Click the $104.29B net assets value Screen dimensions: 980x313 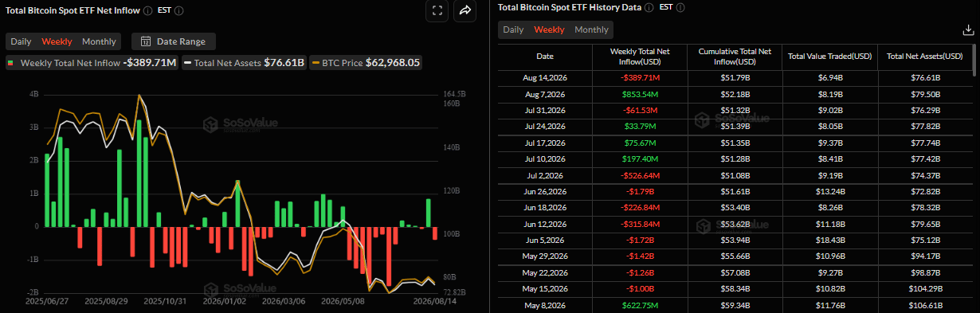[x=924, y=288]
